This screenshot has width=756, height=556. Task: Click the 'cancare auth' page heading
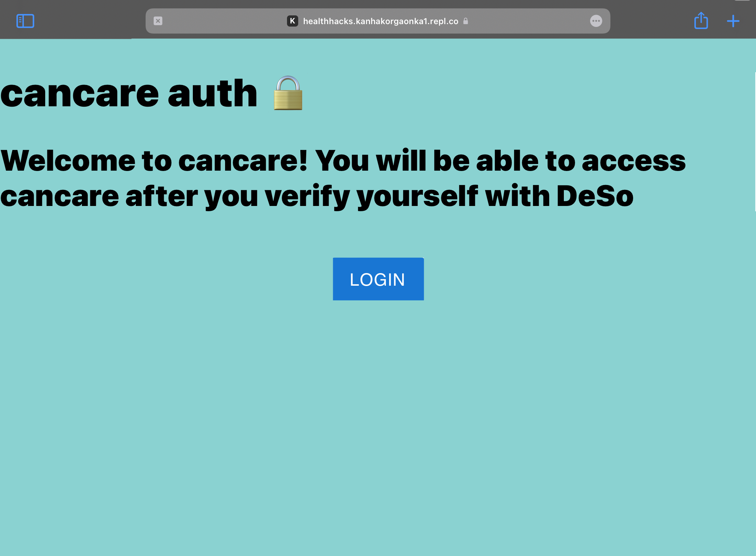129,93
